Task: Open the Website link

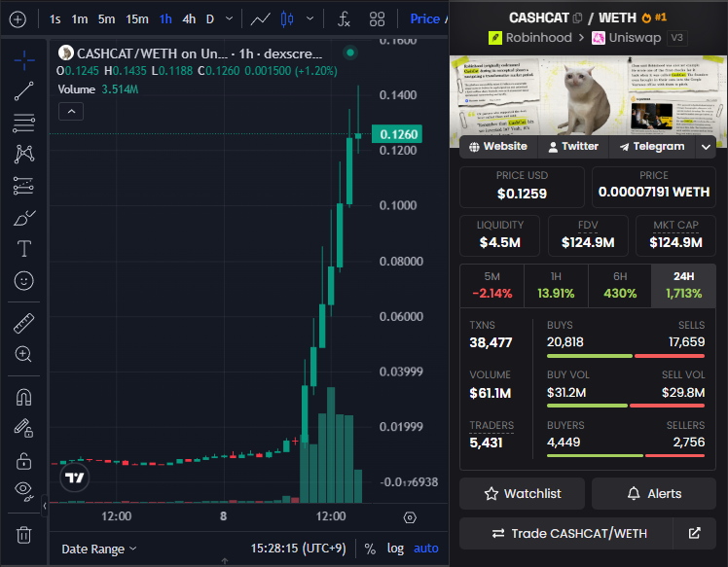Action: coord(498,147)
